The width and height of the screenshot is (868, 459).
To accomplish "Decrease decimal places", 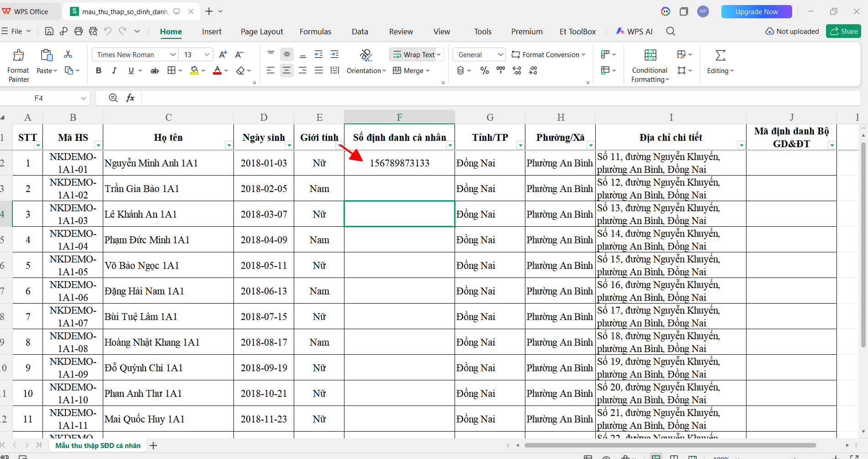I will coord(533,70).
